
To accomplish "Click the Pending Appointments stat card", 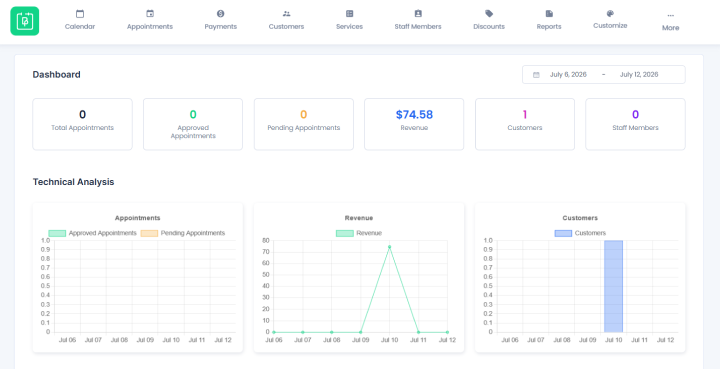I will pos(304,124).
